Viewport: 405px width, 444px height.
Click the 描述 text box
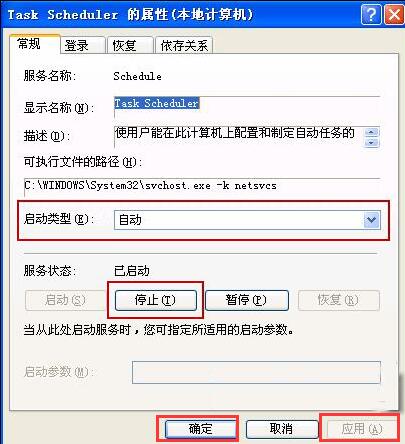coord(239,137)
